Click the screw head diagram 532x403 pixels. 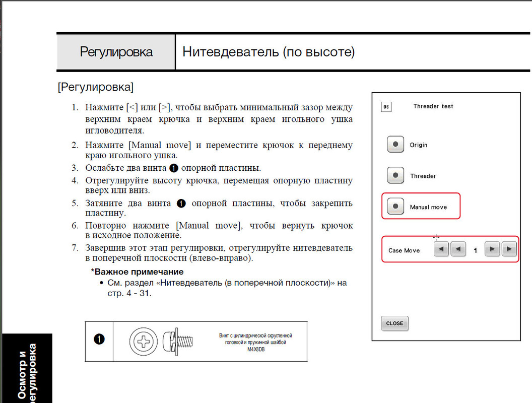pos(143,342)
